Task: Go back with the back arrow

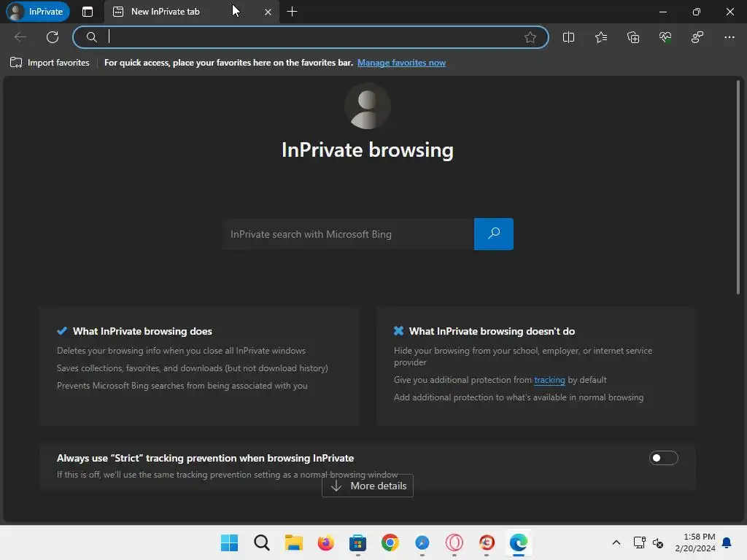Action: tap(20, 37)
